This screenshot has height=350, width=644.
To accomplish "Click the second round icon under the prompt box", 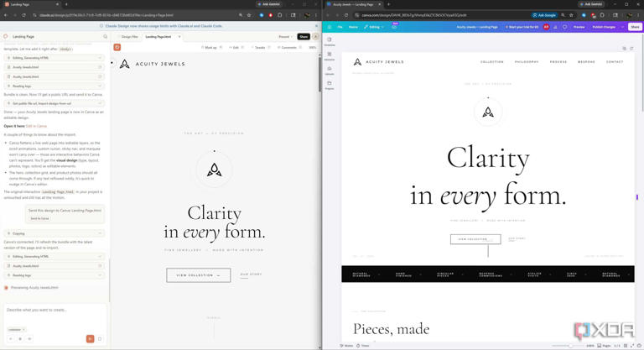I will tap(20, 339).
